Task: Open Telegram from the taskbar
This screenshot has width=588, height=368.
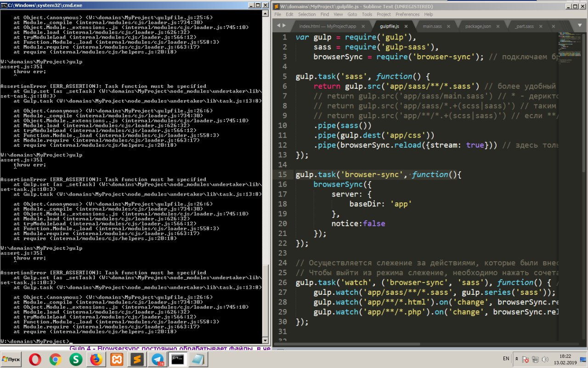Action: pos(157,360)
